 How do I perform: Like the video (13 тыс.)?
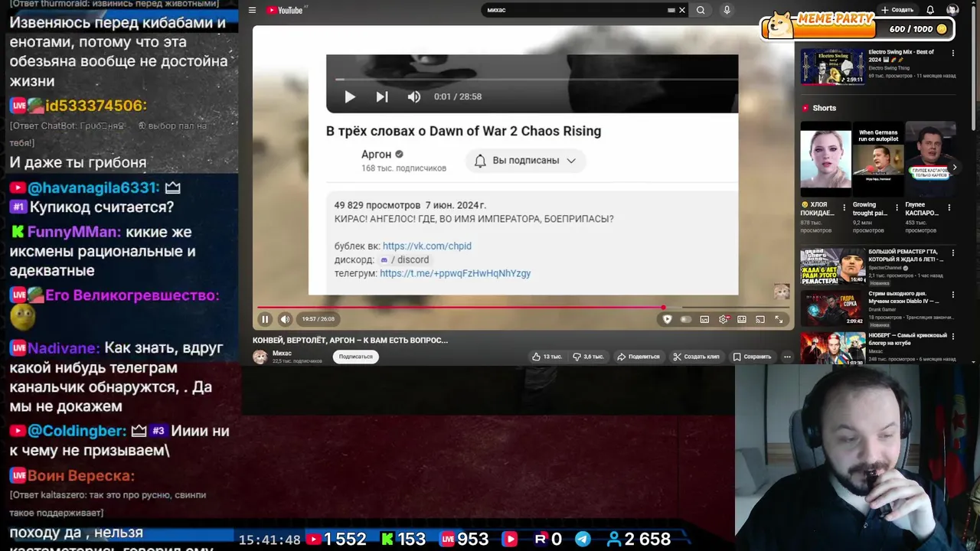[x=547, y=357]
